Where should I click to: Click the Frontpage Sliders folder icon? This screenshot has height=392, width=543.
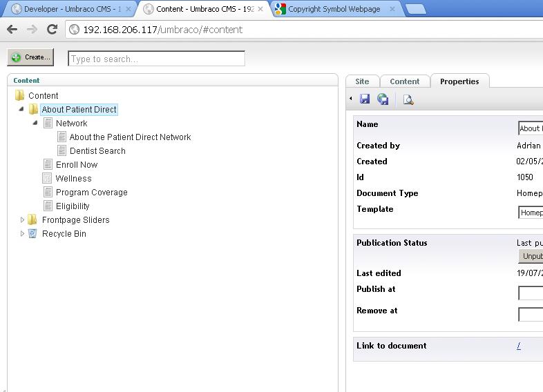(x=32, y=219)
